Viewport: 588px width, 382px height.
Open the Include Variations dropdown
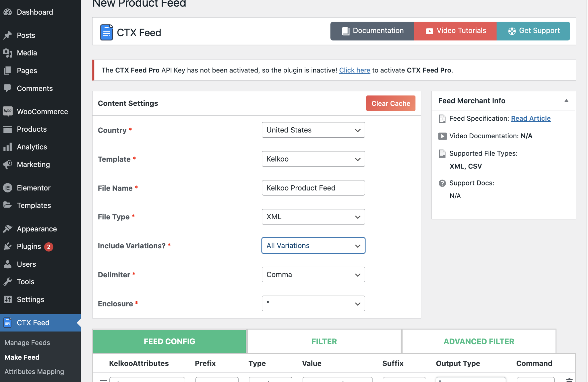pos(313,245)
